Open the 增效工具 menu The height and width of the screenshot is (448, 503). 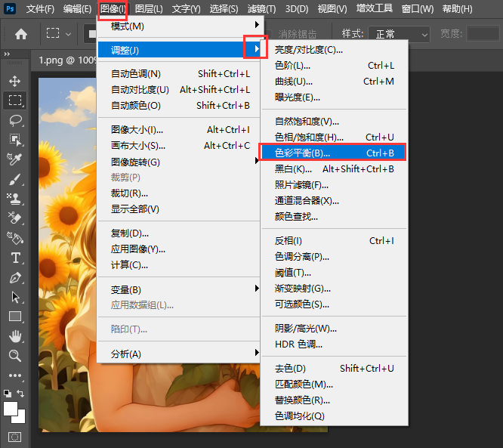(x=375, y=8)
